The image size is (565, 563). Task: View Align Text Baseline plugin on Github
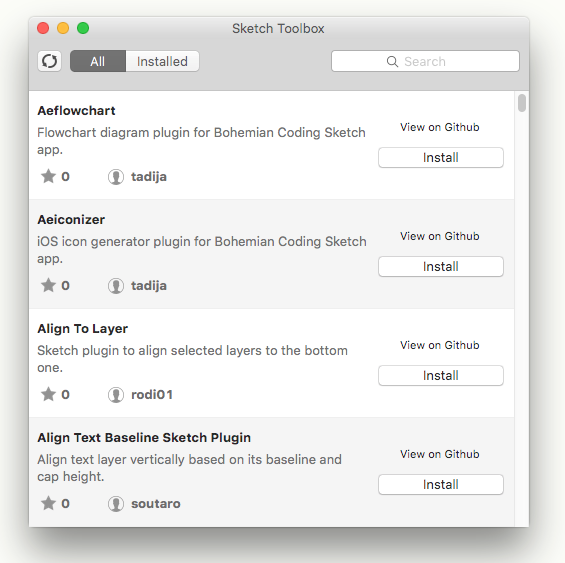(x=440, y=454)
